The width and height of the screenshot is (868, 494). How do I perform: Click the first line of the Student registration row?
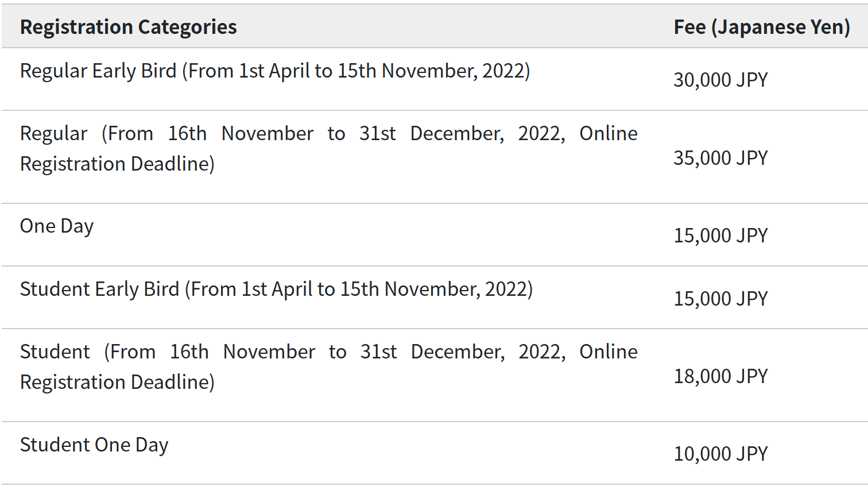pos(328,352)
